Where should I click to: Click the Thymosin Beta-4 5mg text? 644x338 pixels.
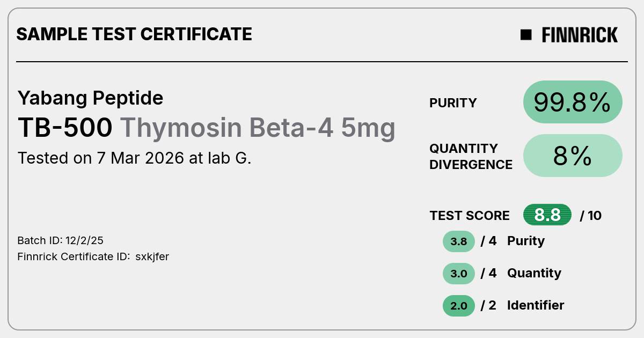click(258, 128)
